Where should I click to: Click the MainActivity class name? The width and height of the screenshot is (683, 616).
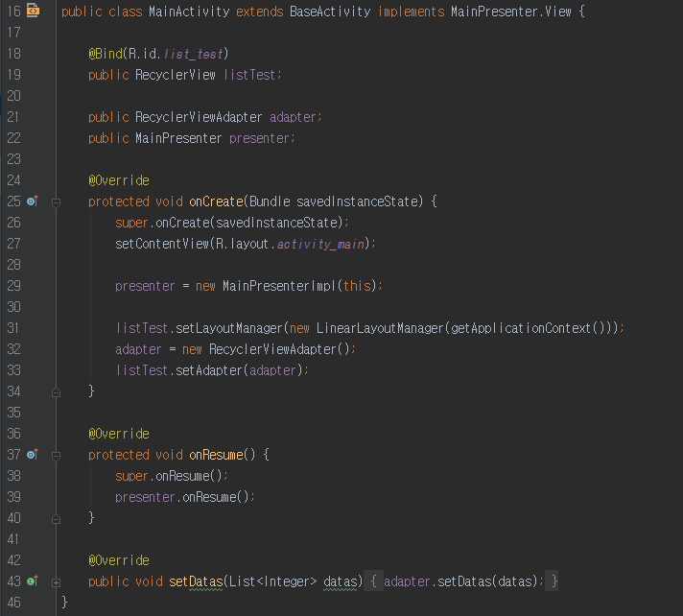[x=189, y=12]
